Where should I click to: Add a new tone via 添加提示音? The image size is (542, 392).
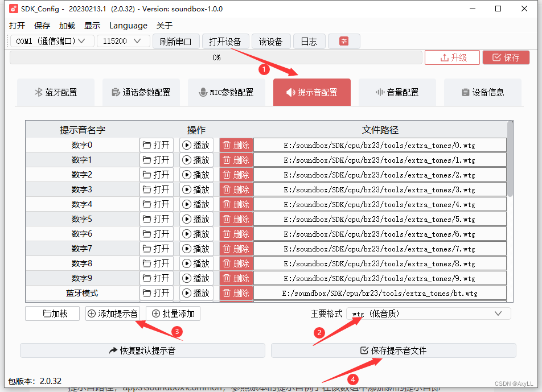coord(113,313)
